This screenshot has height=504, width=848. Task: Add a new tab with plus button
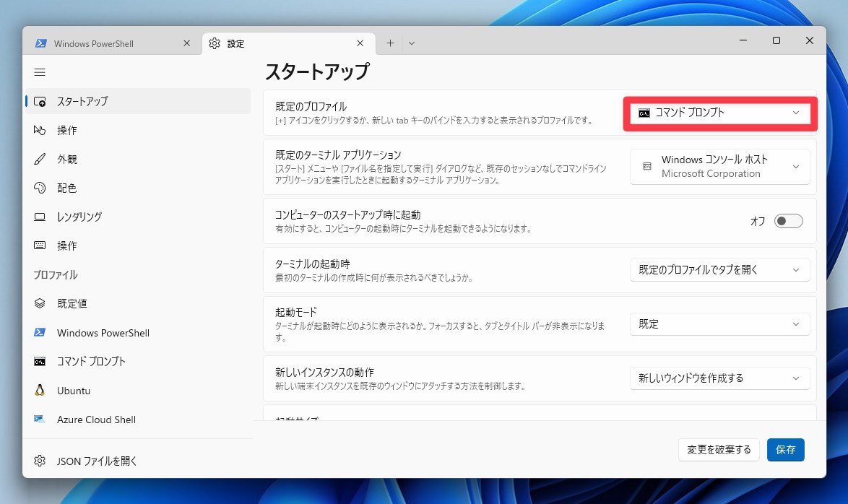tap(390, 43)
